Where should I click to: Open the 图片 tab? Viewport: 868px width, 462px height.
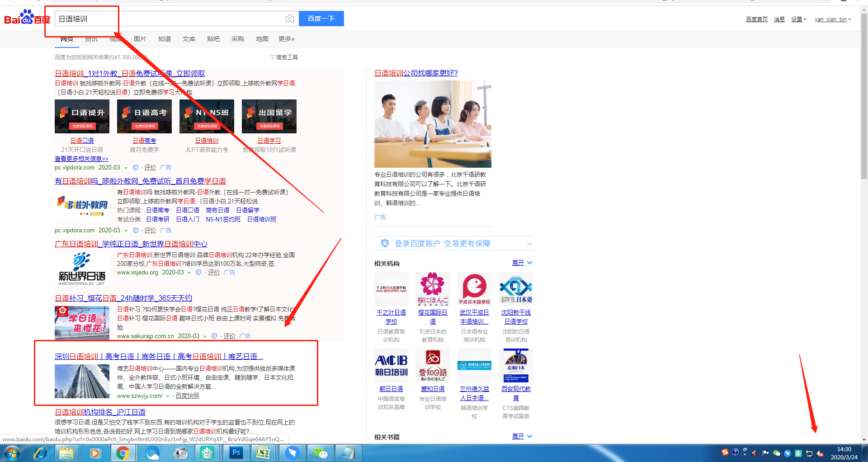pos(140,39)
